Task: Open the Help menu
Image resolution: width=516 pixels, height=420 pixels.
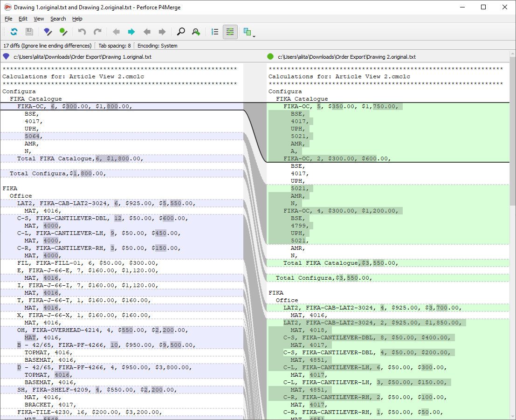Action: click(77, 19)
